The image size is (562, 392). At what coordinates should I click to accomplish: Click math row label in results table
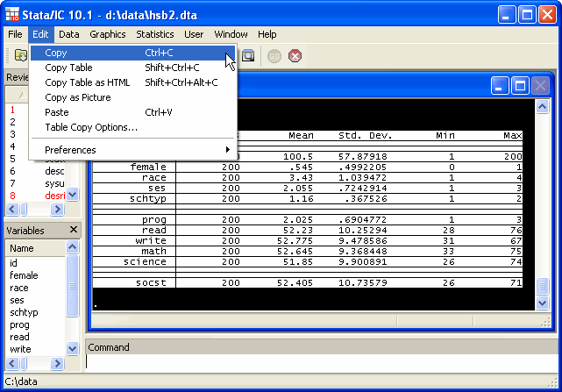click(153, 252)
